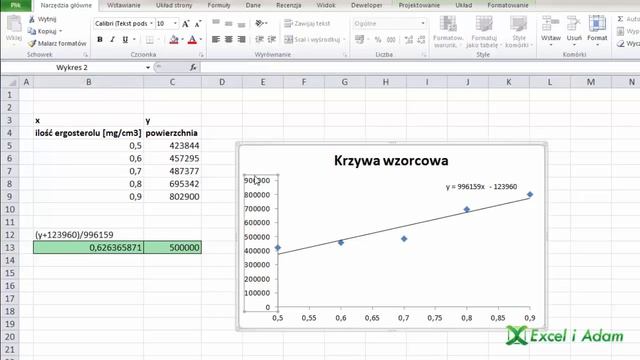The height and width of the screenshot is (360, 640).
Task: Click the Wytnij cut scissors icon
Action: (x=32, y=19)
